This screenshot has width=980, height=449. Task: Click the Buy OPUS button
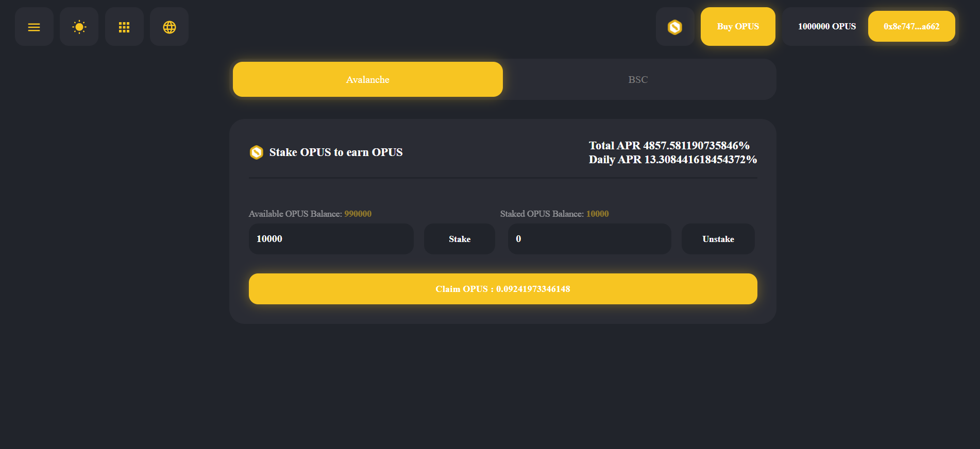tap(738, 27)
